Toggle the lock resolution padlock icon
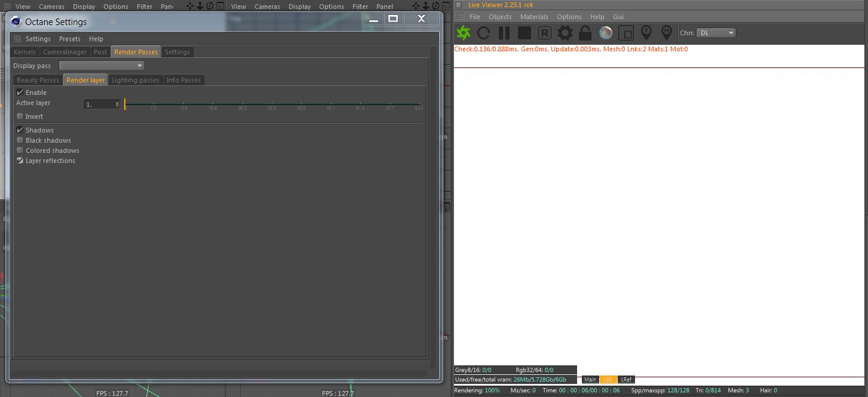This screenshot has width=868, height=397. coord(585,33)
